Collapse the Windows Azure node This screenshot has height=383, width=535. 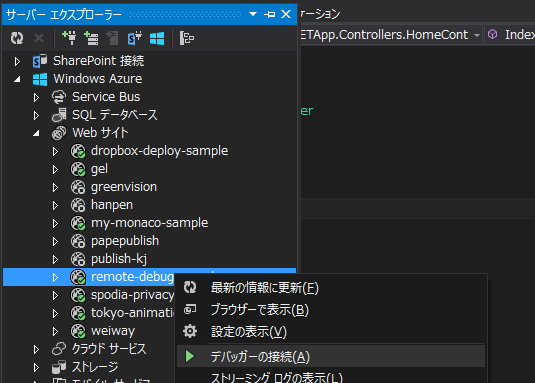tap(17, 79)
